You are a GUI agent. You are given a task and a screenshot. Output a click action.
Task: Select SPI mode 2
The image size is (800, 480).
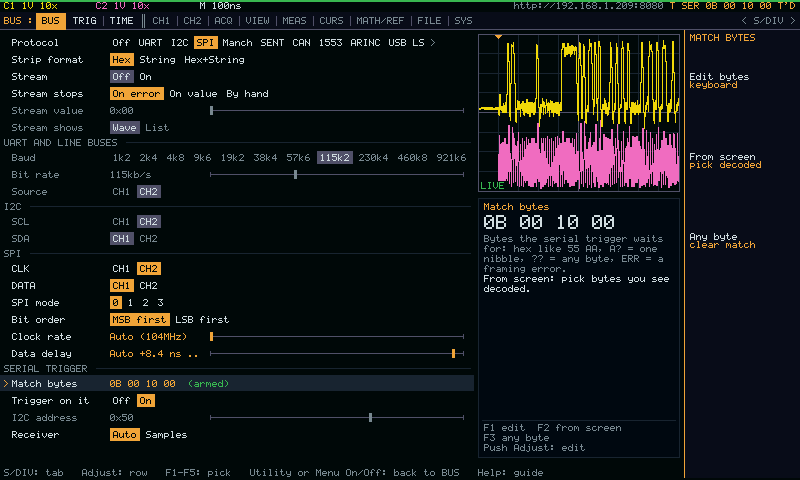point(145,303)
